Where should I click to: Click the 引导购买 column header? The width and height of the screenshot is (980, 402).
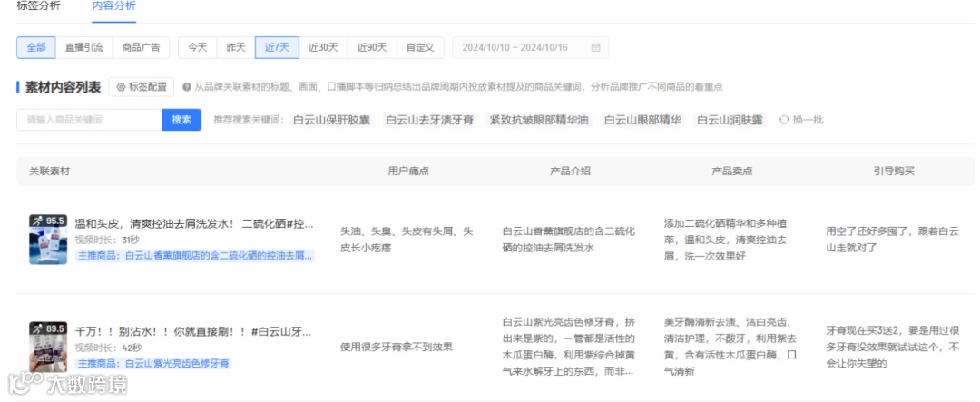894,172
